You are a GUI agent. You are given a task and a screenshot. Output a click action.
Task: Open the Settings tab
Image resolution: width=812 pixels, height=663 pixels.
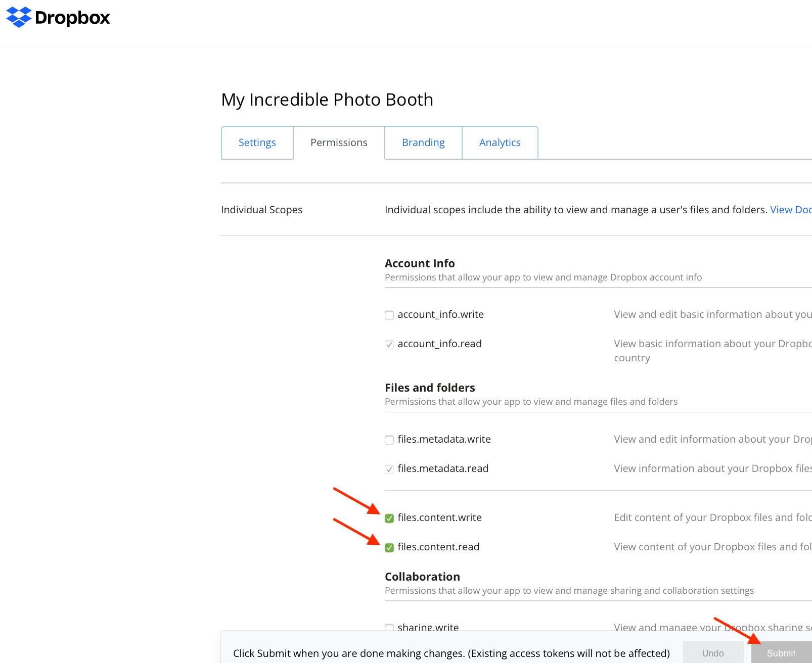click(257, 143)
